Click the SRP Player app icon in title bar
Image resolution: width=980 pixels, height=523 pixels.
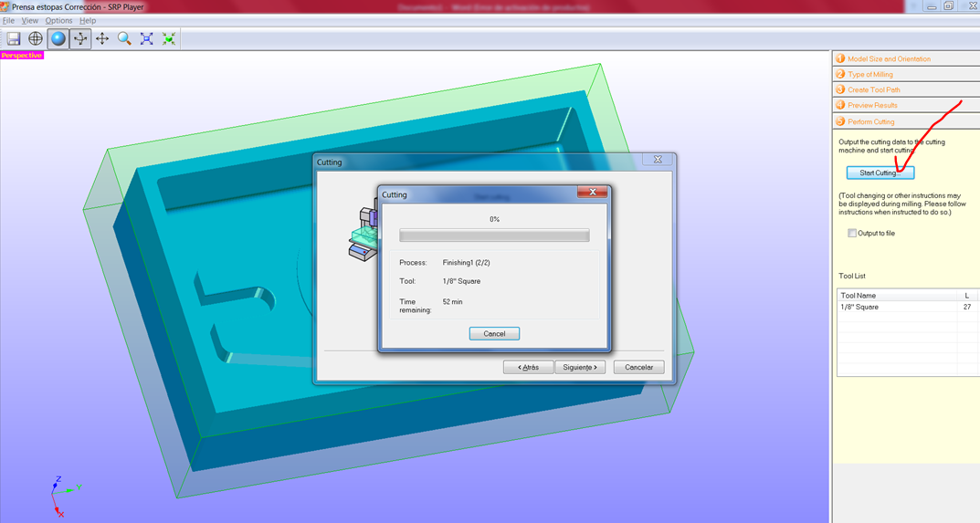pyautogui.click(x=5, y=7)
